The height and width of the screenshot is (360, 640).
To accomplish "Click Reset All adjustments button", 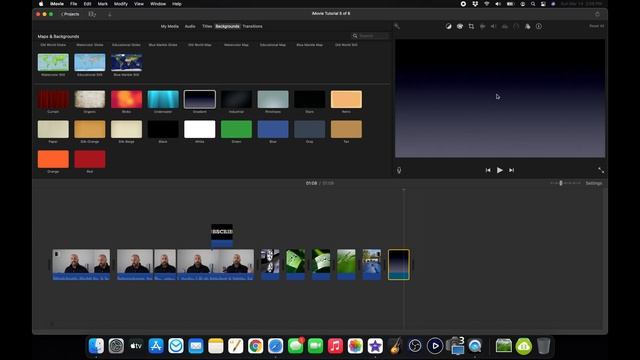I will pos(596,26).
